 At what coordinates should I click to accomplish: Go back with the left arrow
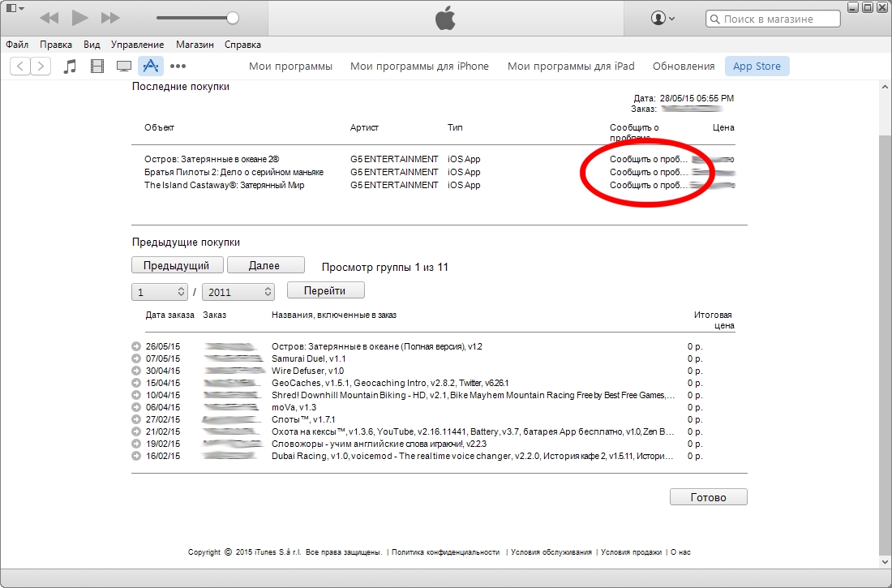pyautogui.click(x=20, y=66)
